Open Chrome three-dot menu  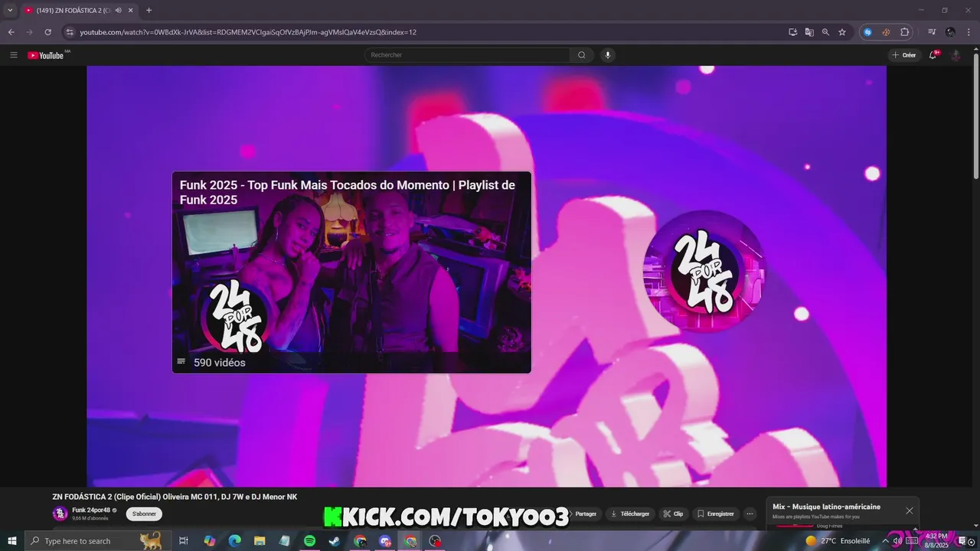click(x=969, y=32)
